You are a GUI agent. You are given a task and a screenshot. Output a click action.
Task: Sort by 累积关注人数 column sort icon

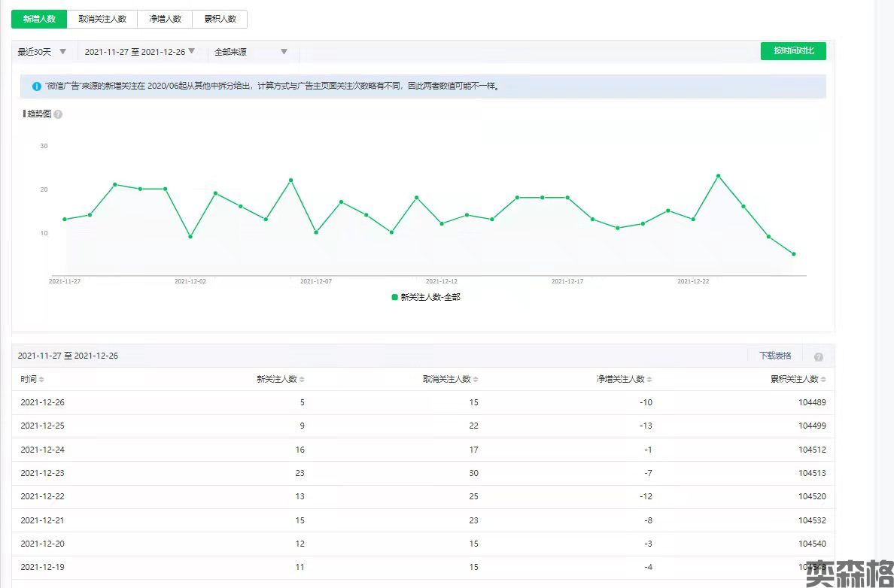click(x=823, y=380)
